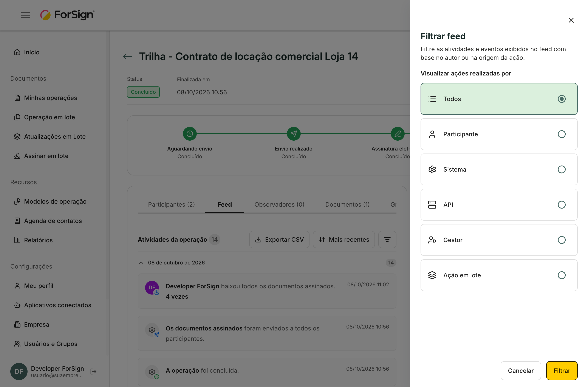Click the Aguardando envio clock step icon
Image resolution: width=588 pixels, height=387 pixels.
click(190, 134)
